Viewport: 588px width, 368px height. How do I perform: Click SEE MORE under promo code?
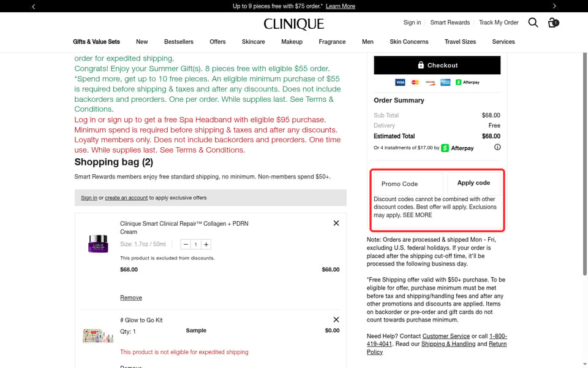[417, 215]
